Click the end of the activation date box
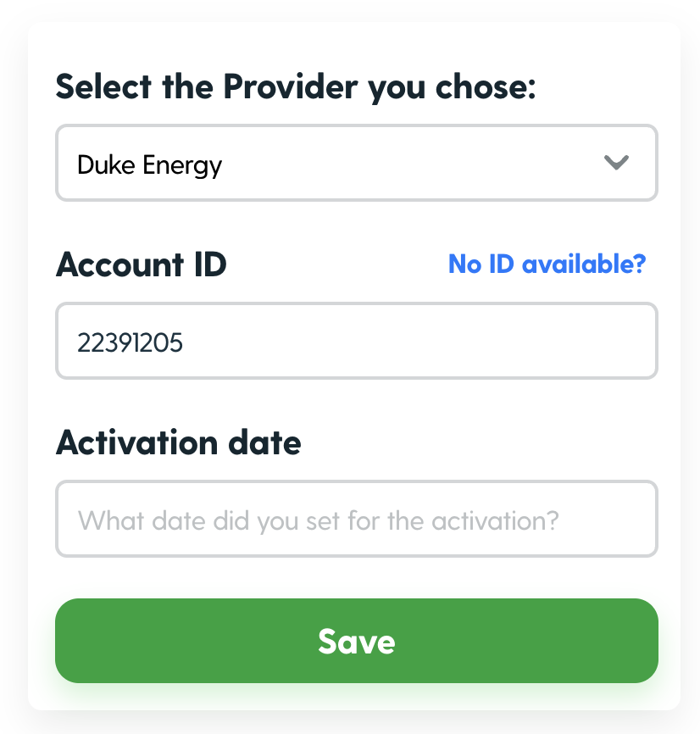 pos(608,520)
